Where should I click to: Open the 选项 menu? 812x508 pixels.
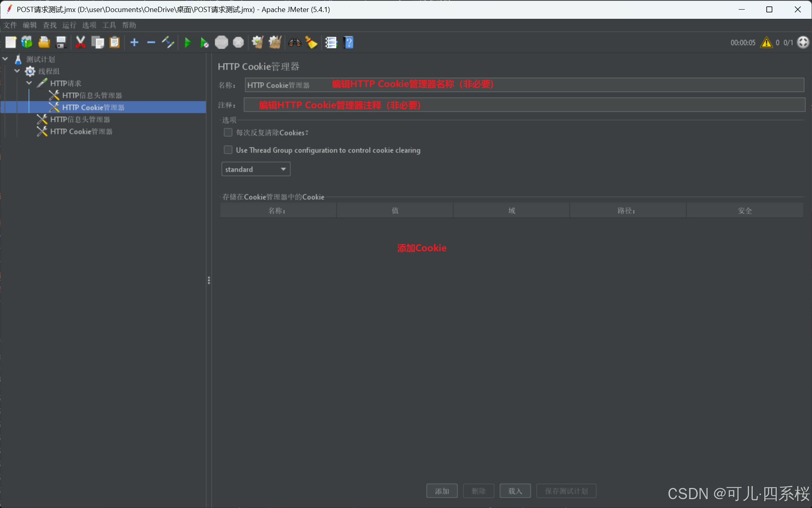point(89,25)
